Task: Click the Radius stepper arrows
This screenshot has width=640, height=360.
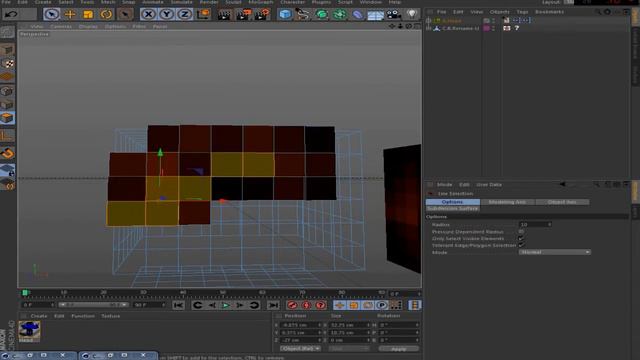Action: pyautogui.click(x=549, y=224)
